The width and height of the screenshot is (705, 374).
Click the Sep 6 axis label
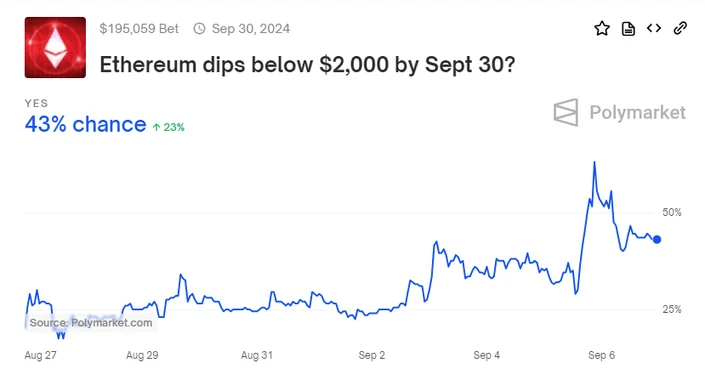tap(601, 355)
